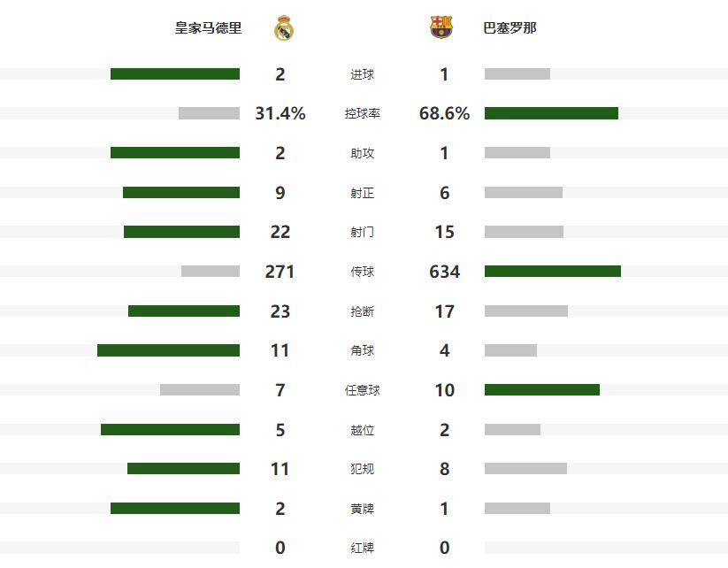Screen dimensions: 728x568
Task: Click Real Madrid's 271 passes value
Action: 280,272
